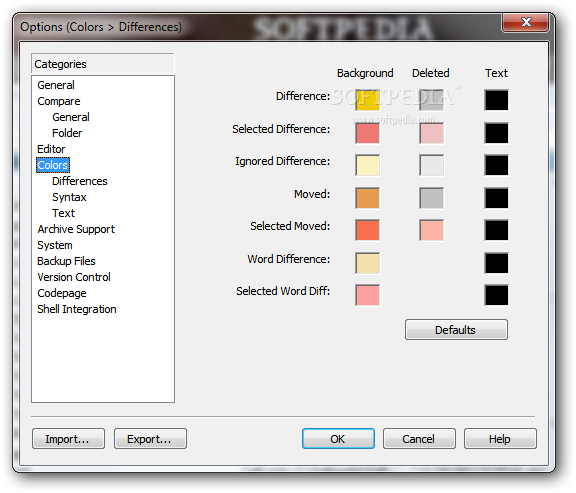Pick Selected Difference deleted color
The image size is (576, 493).
431,133
